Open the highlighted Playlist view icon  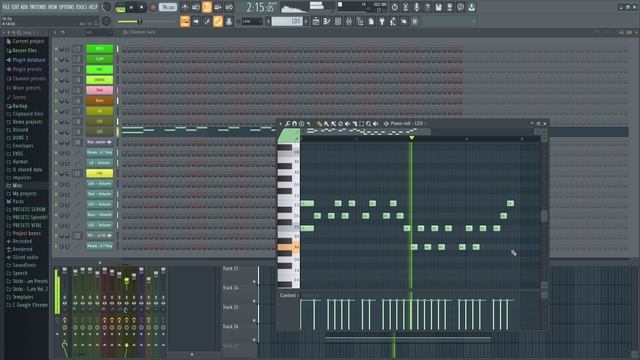(185, 21)
